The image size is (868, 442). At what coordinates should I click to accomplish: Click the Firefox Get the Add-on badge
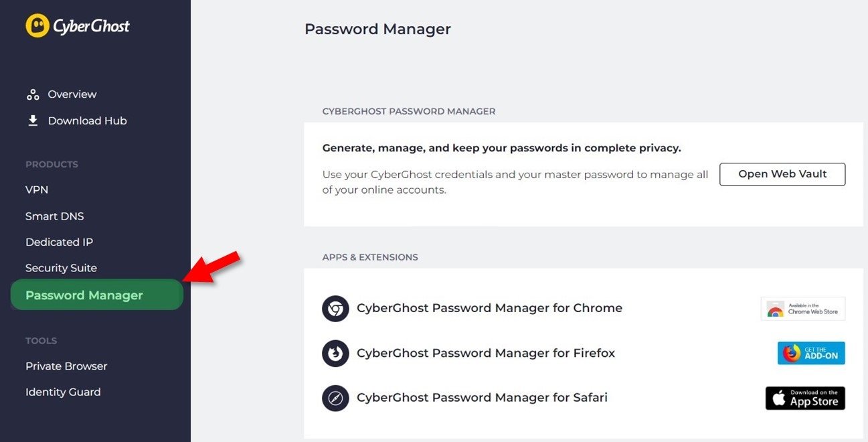811,353
